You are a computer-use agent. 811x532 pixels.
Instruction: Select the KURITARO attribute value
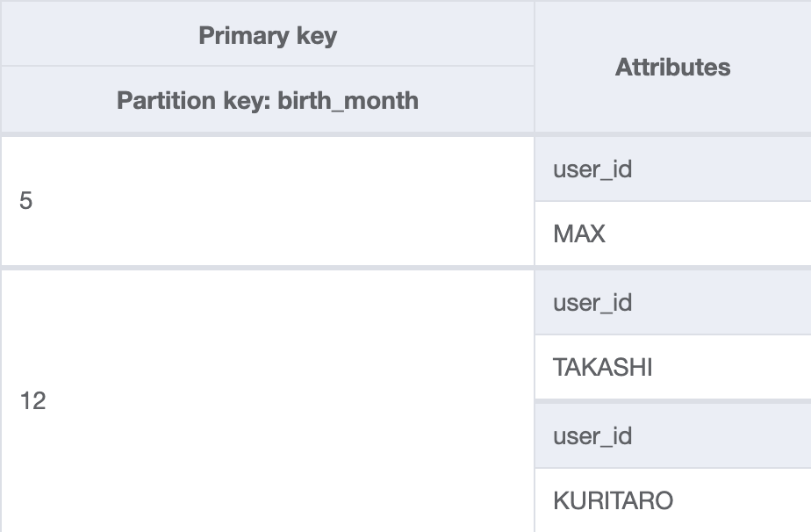pos(613,501)
